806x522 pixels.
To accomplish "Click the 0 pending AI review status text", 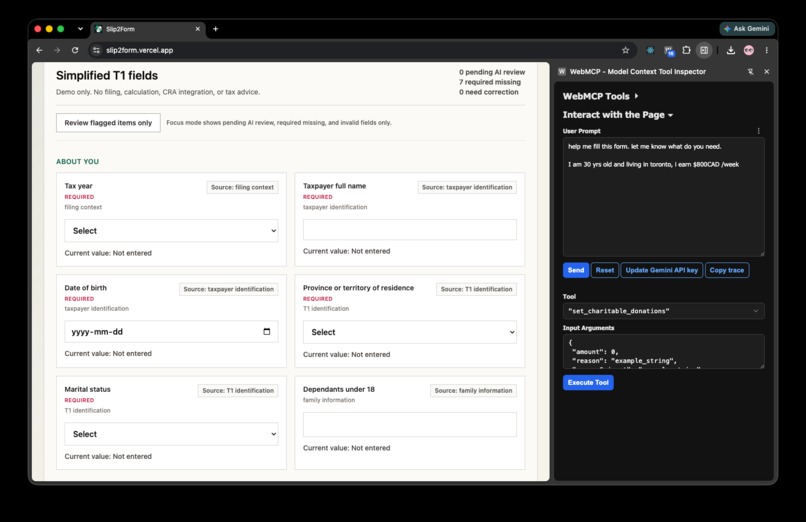I will (492, 72).
